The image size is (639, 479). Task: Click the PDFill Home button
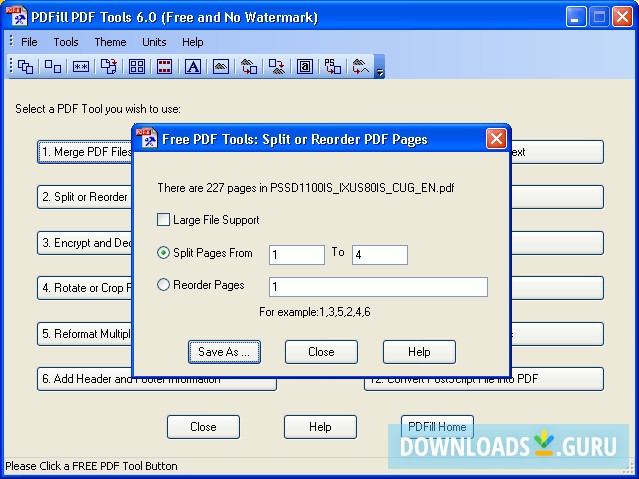tap(437, 427)
